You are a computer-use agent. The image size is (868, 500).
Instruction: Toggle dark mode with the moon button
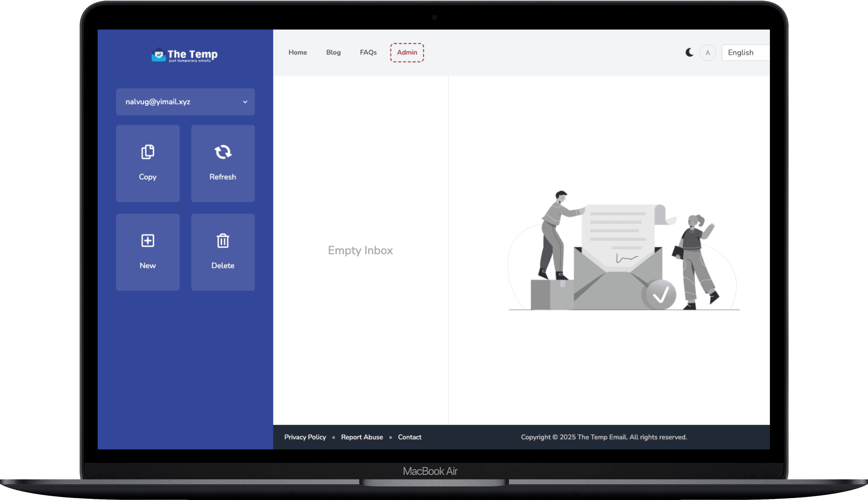[689, 52]
